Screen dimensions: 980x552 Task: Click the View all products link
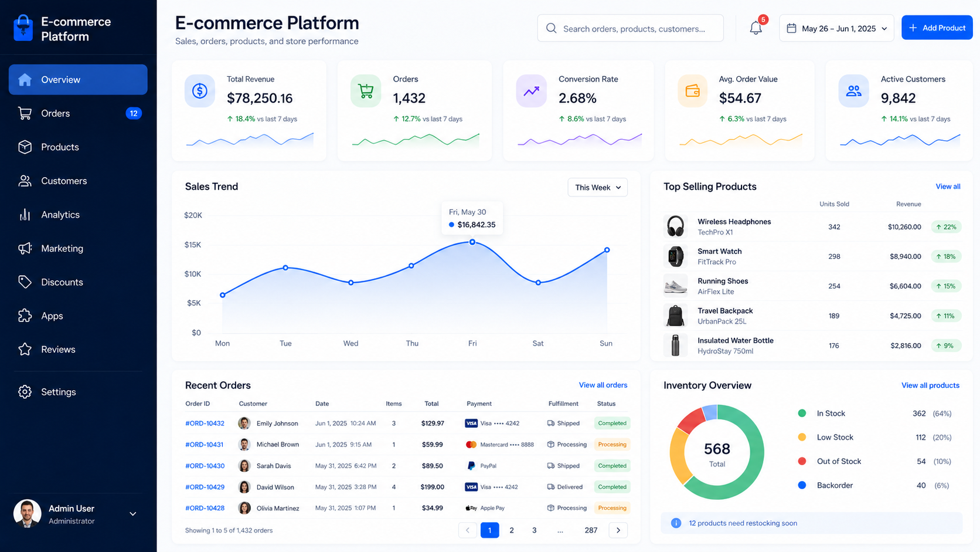click(930, 385)
